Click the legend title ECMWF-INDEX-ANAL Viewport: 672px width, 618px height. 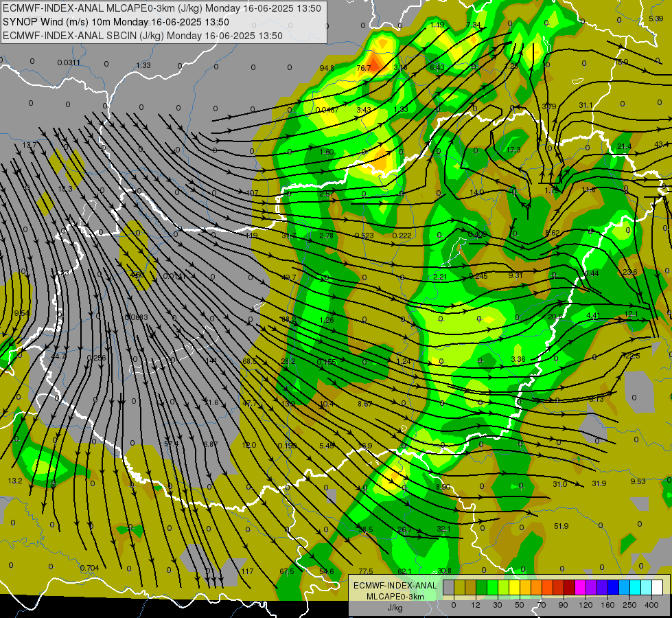(x=395, y=586)
